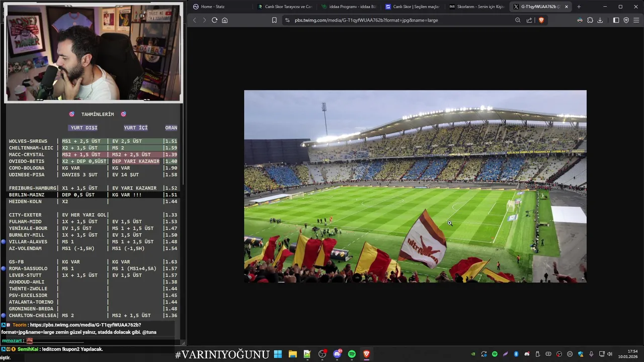Click the Brave icon on the taskbar
644x362 pixels.
pos(366,354)
